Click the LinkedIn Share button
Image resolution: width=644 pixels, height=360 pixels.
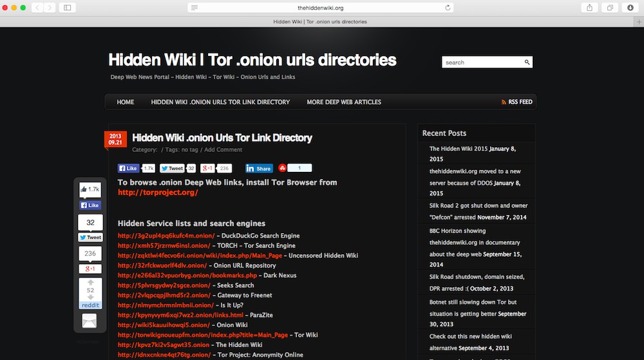(x=259, y=168)
